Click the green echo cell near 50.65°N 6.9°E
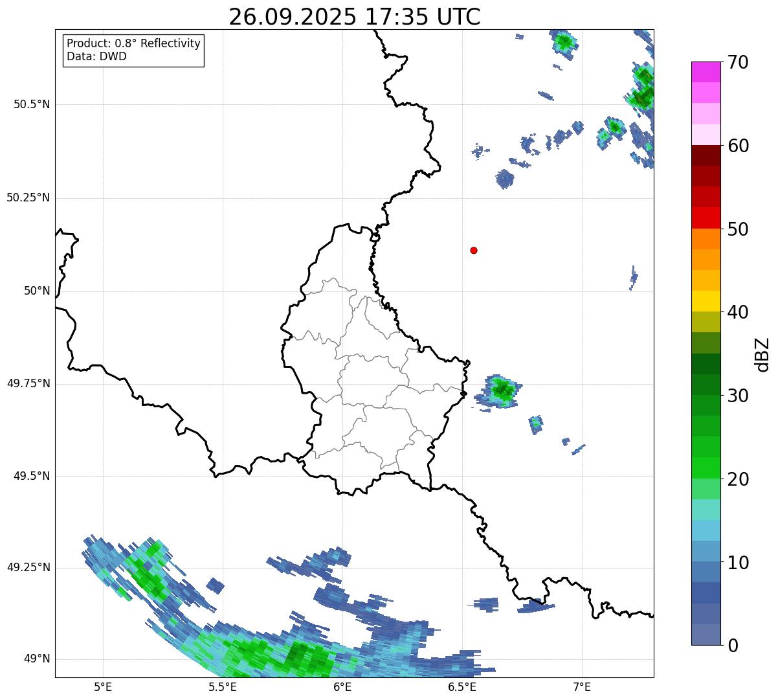Screen dimensions: 778x700 pyautogui.click(x=564, y=43)
